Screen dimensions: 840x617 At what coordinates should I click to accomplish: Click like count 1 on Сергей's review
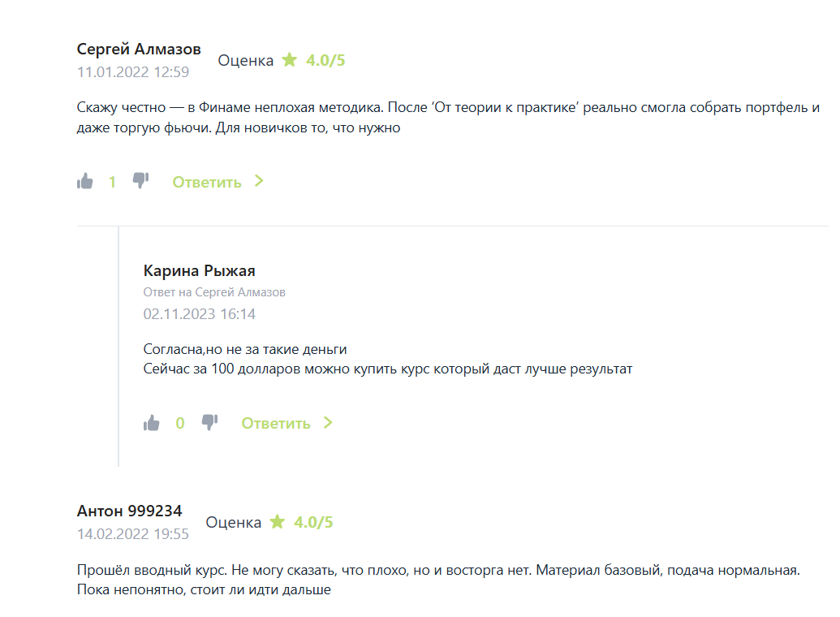pyautogui.click(x=112, y=182)
